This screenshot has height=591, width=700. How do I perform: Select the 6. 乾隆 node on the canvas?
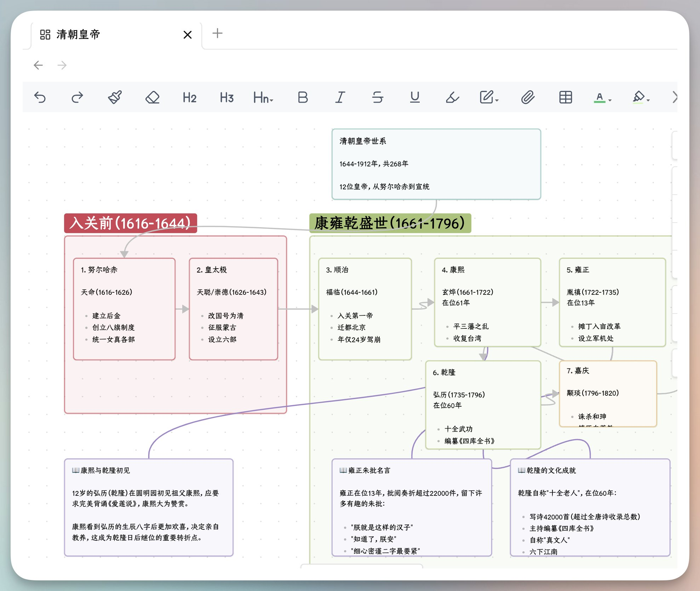click(483, 403)
